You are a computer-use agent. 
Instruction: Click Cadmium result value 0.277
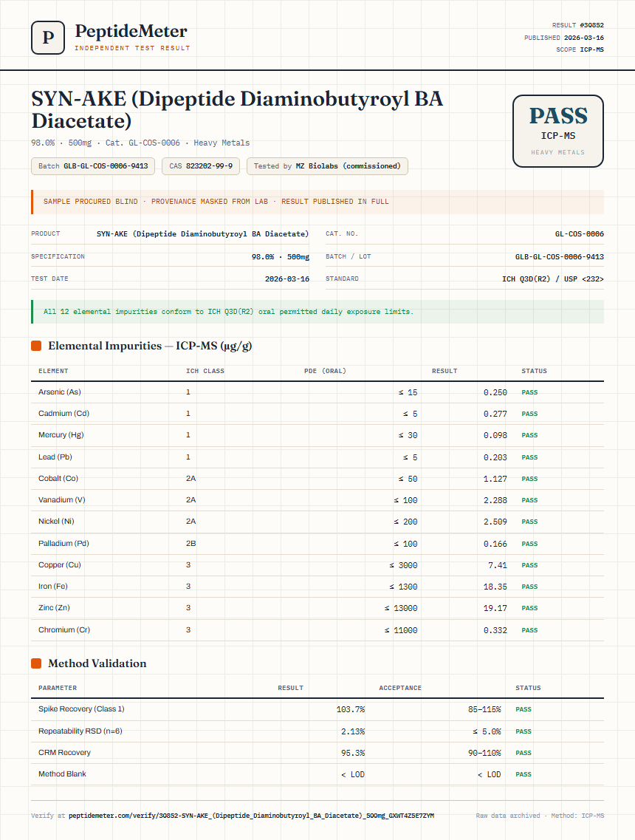tap(495, 414)
